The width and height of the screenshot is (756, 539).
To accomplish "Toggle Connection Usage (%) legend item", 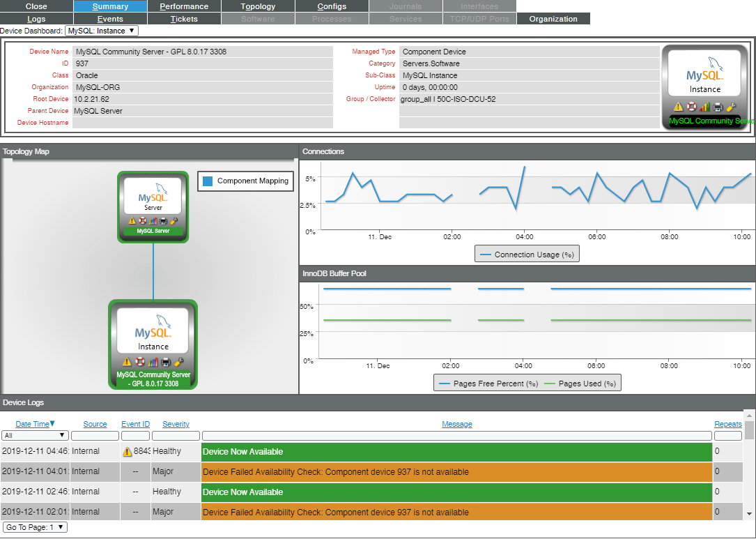I will 527,255.
